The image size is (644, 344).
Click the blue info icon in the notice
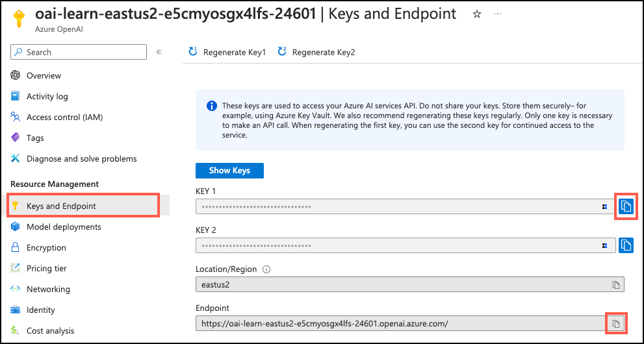coord(211,106)
